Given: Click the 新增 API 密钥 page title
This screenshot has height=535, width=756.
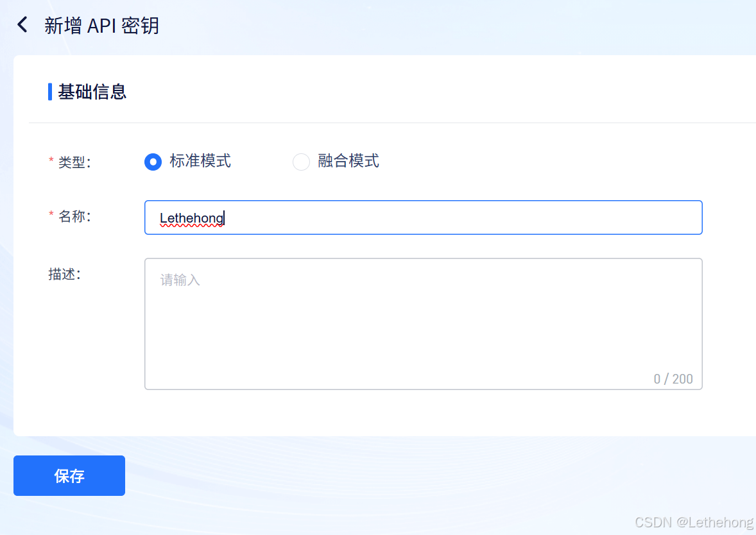Looking at the screenshot, I should click(102, 26).
